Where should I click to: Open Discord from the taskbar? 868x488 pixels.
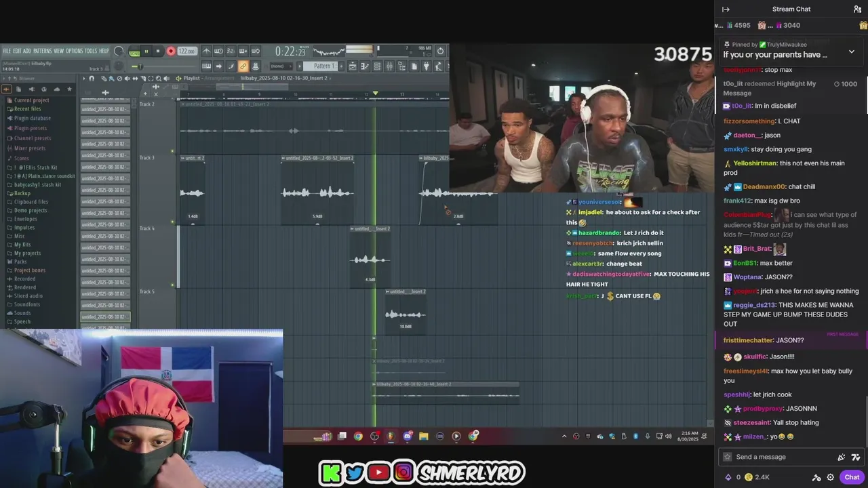(407, 436)
